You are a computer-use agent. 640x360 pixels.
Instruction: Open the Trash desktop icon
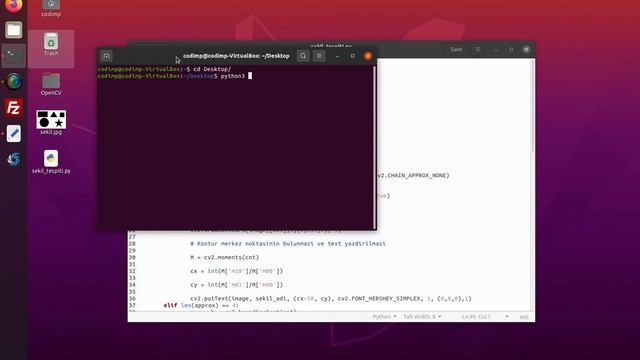coord(51,44)
